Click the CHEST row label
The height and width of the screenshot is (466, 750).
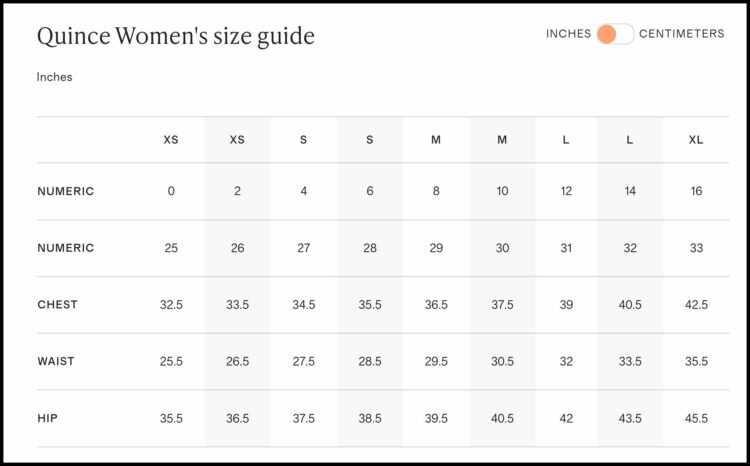[x=57, y=305]
